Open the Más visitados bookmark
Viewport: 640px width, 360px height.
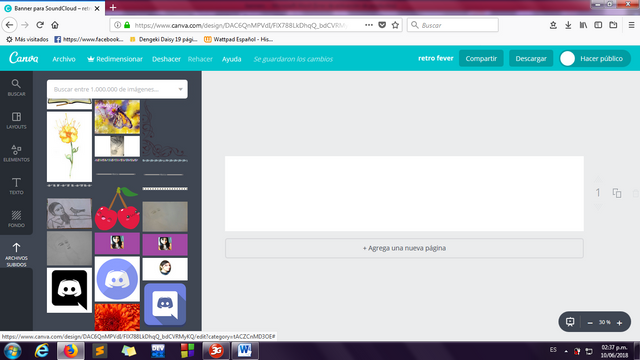coord(27,39)
